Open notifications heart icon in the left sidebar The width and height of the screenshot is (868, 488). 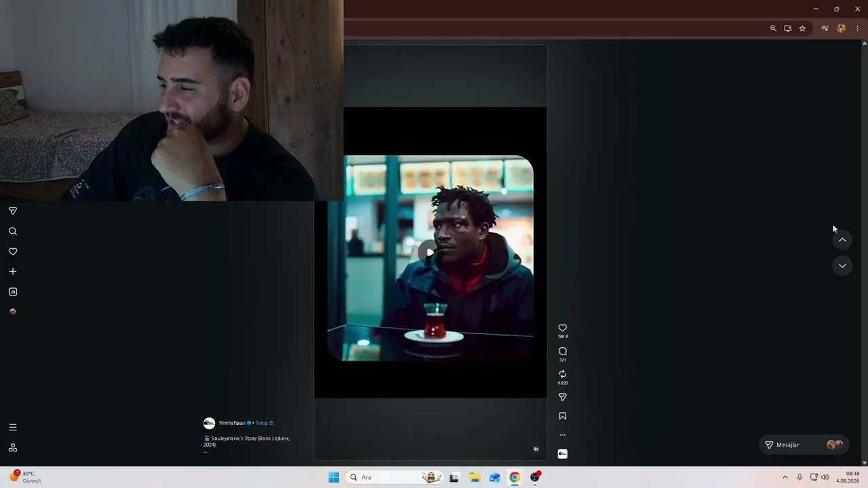[x=13, y=251]
